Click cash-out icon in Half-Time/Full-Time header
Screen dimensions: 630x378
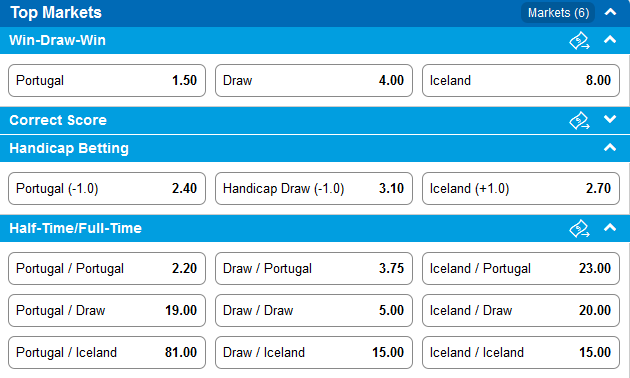(x=579, y=229)
